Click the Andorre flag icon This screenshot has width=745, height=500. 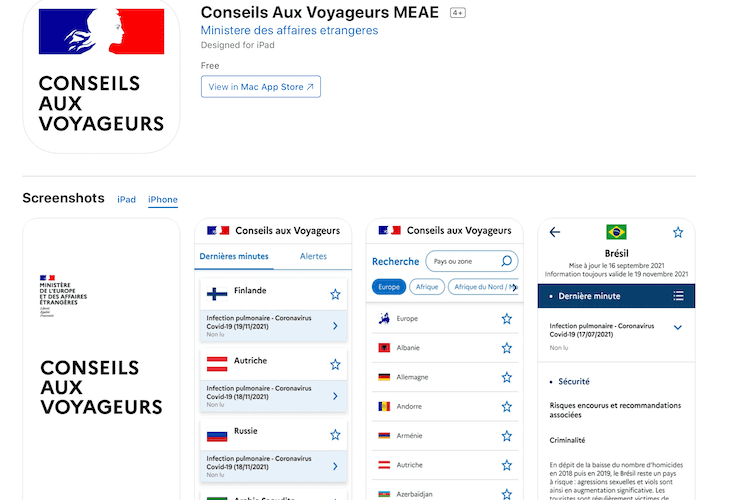click(x=384, y=406)
